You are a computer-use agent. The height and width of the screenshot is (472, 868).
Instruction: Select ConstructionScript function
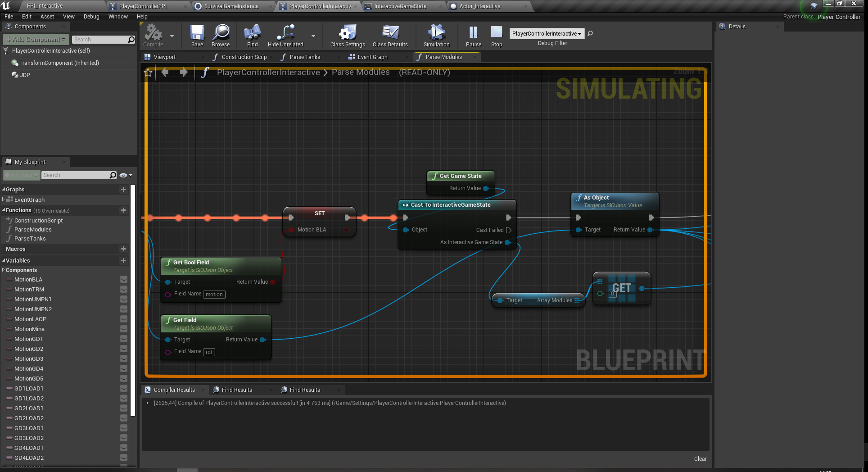(x=38, y=221)
